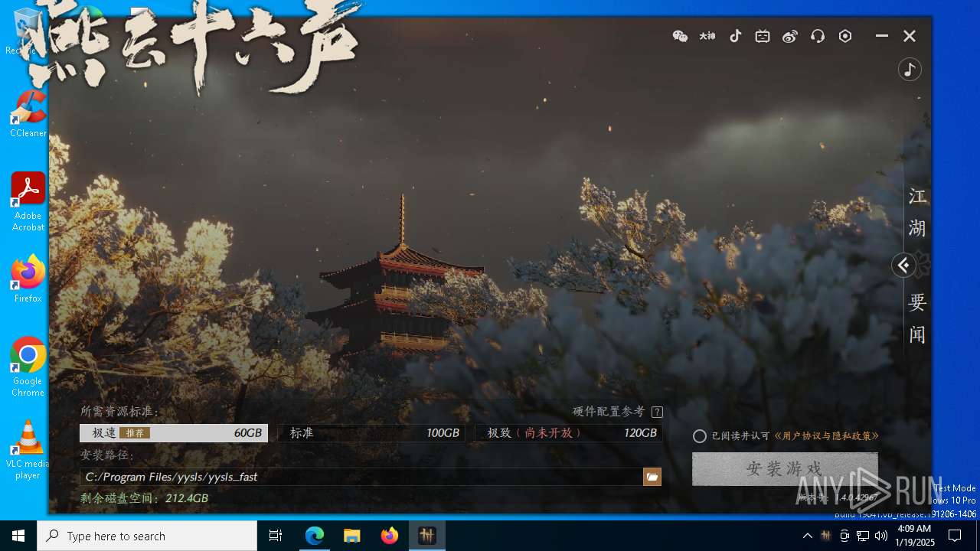This screenshot has height=551, width=980.
Task: Open the 江湖要闻 news side tab
Action: [917, 266]
